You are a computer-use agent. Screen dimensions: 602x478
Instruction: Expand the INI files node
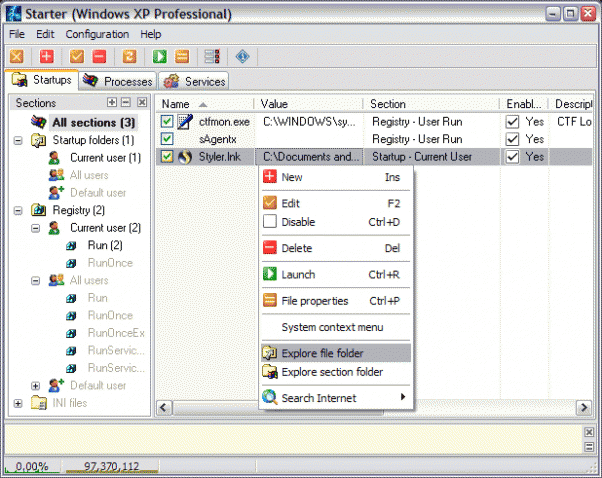click(18, 404)
